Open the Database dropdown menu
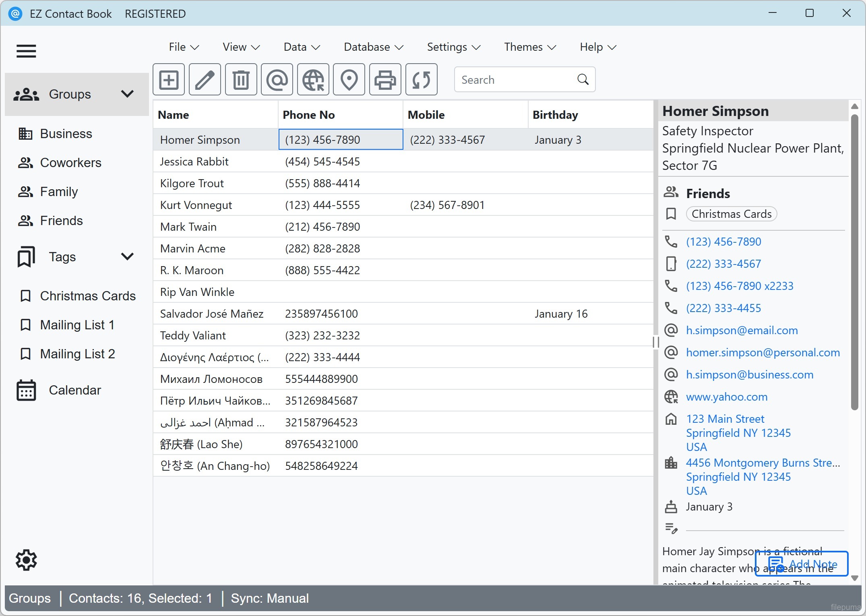Viewport: 866px width, 616px height. 373,47
